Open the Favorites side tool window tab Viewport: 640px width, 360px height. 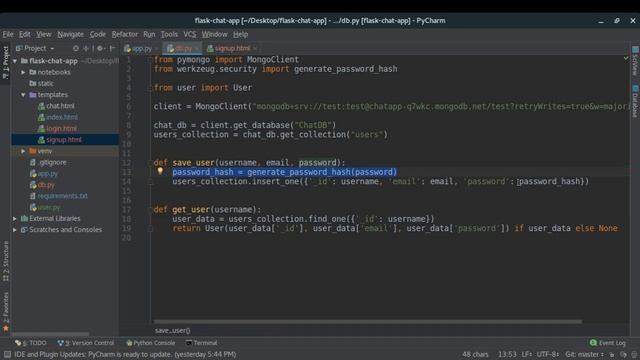(5, 311)
